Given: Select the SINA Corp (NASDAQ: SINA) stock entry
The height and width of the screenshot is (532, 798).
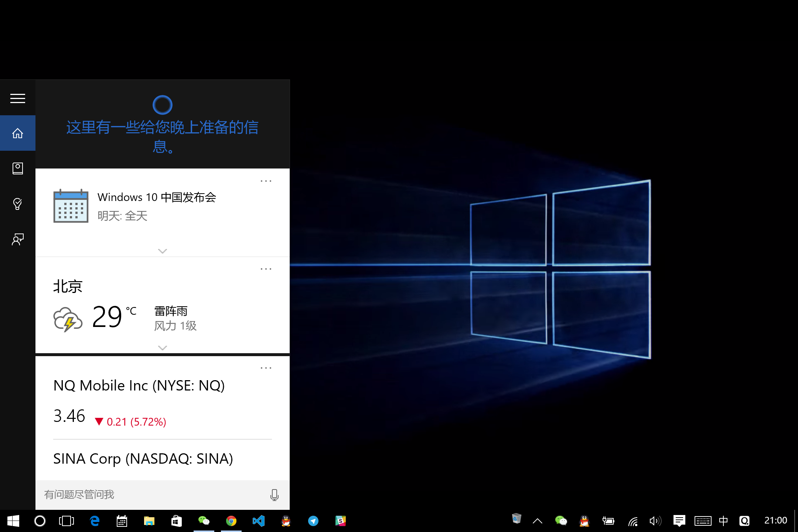Looking at the screenshot, I should (143, 458).
